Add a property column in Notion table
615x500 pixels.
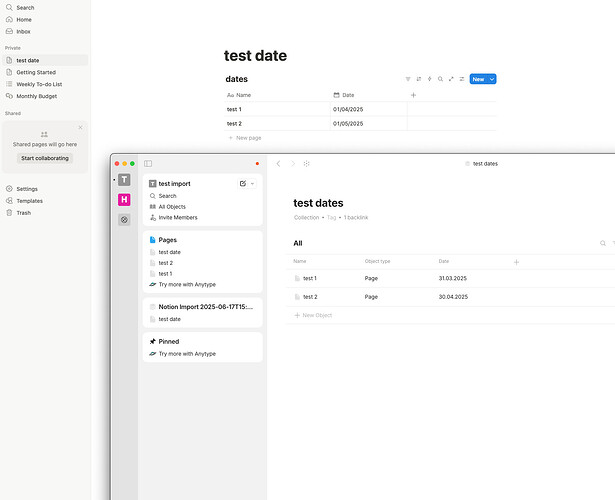point(413,95)
